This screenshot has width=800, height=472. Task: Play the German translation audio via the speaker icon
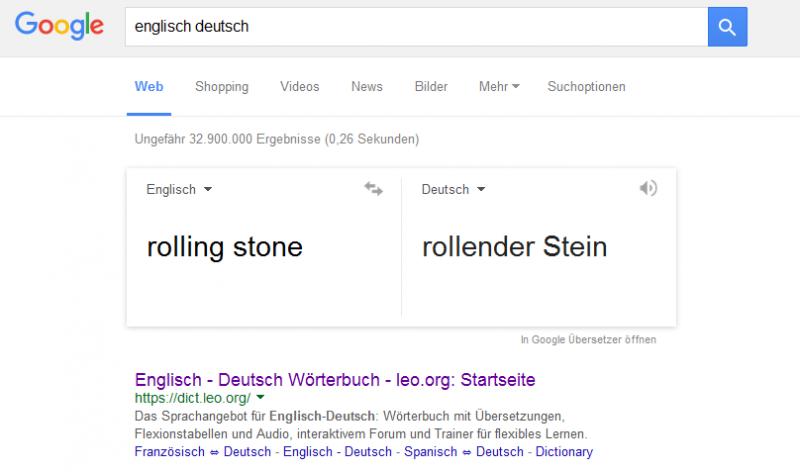pyautogui.click(x=648, y=188)
